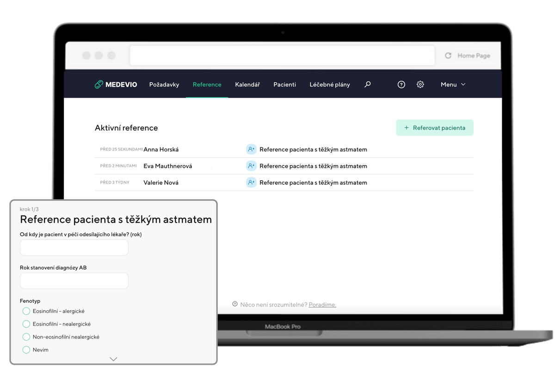Screen dimensions: 555x392
Task: Pick the Nevím phenotype option
Action: click(x=26, y=350)
